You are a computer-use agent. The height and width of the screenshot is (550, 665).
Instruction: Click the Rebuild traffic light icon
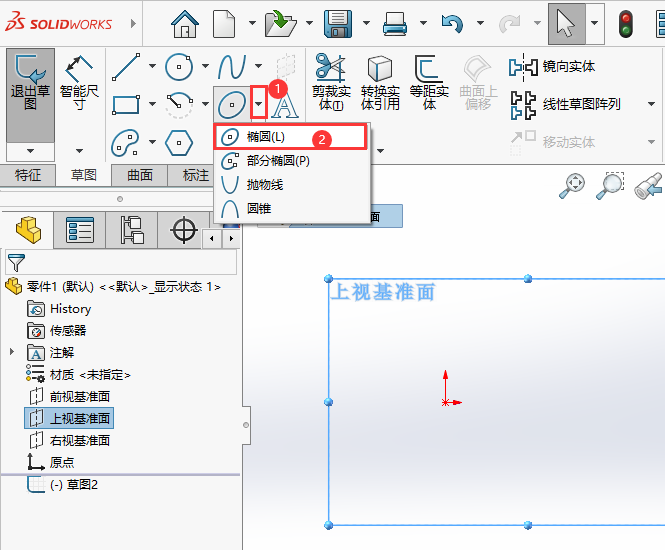click(626, 25)
